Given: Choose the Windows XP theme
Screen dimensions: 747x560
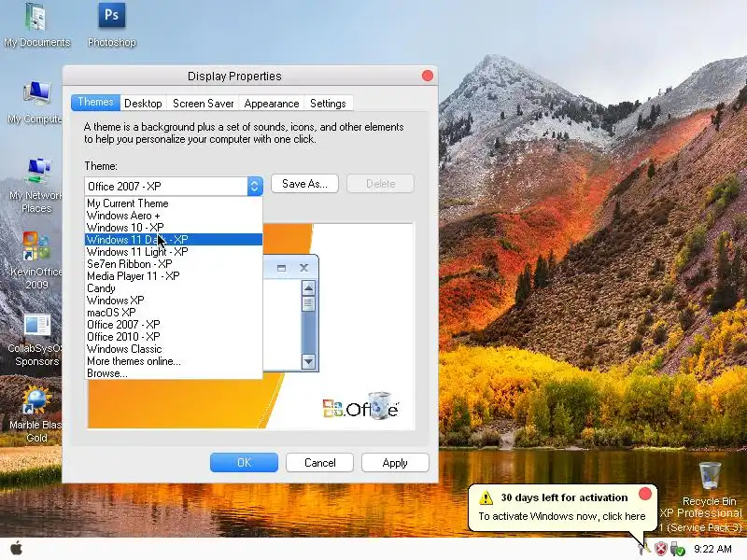Looking at the screenshot, I should click(174, 301).
